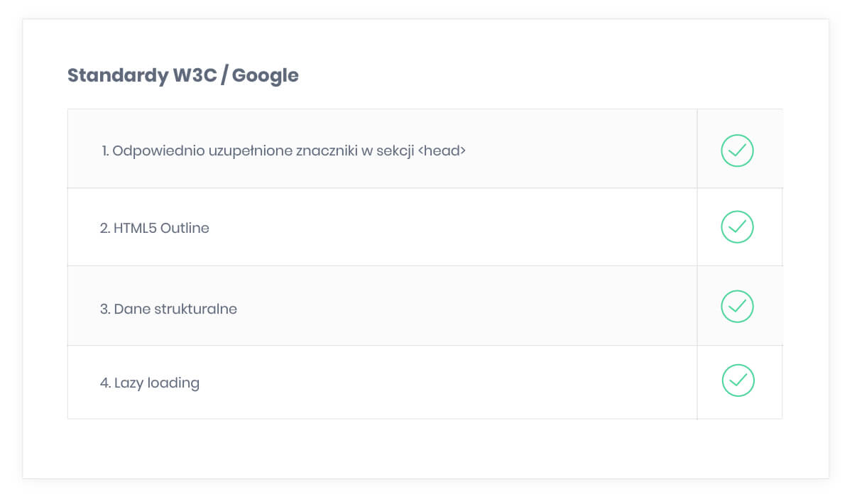
Task: Click the green checkmark beside Lazy loading
Action: click(738, 380)
